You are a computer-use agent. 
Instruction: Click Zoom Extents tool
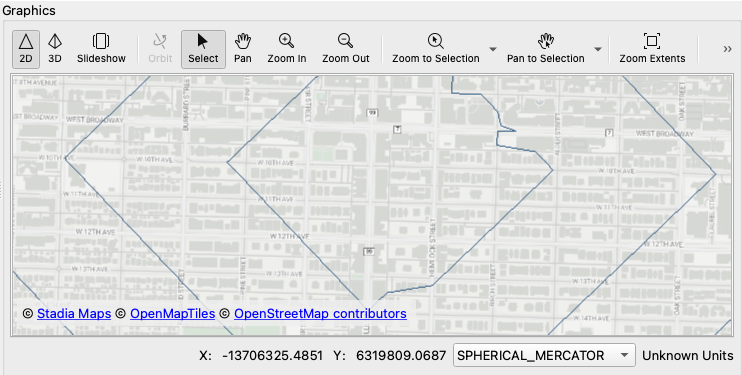[652, 49]
